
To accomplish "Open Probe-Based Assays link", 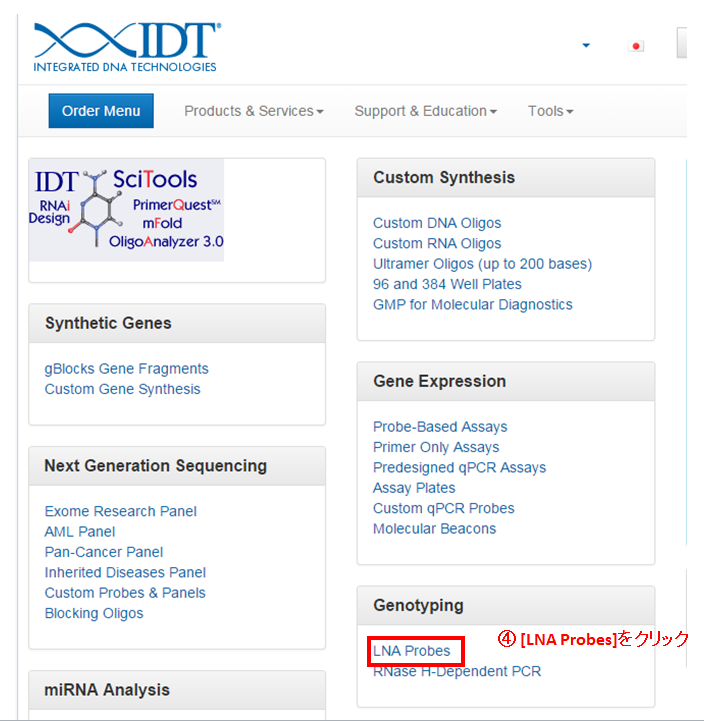I will click(440, 427).
